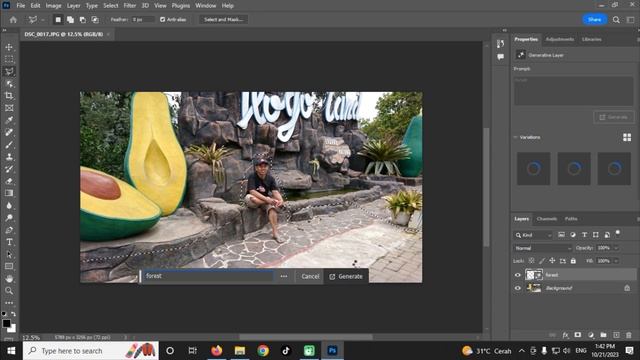Screen dimensions: 640x360
Task: Select the Zoom tool
Action: click(9, 291)
